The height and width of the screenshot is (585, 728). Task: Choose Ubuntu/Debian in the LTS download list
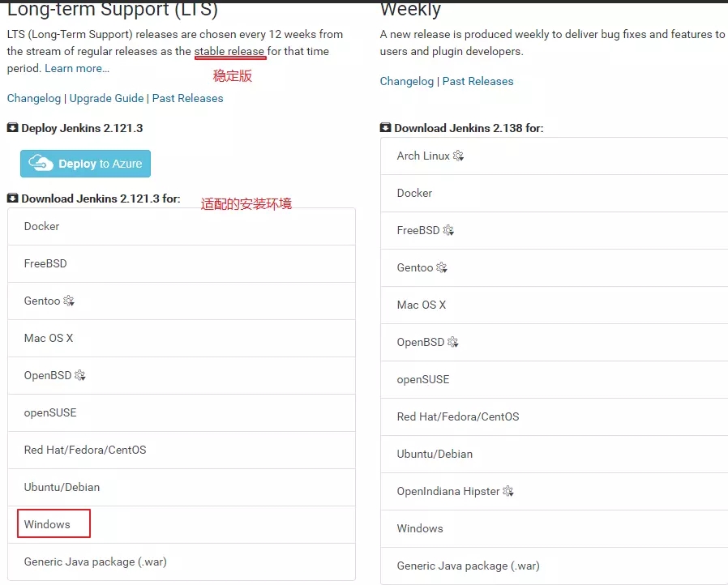[62, 487]
